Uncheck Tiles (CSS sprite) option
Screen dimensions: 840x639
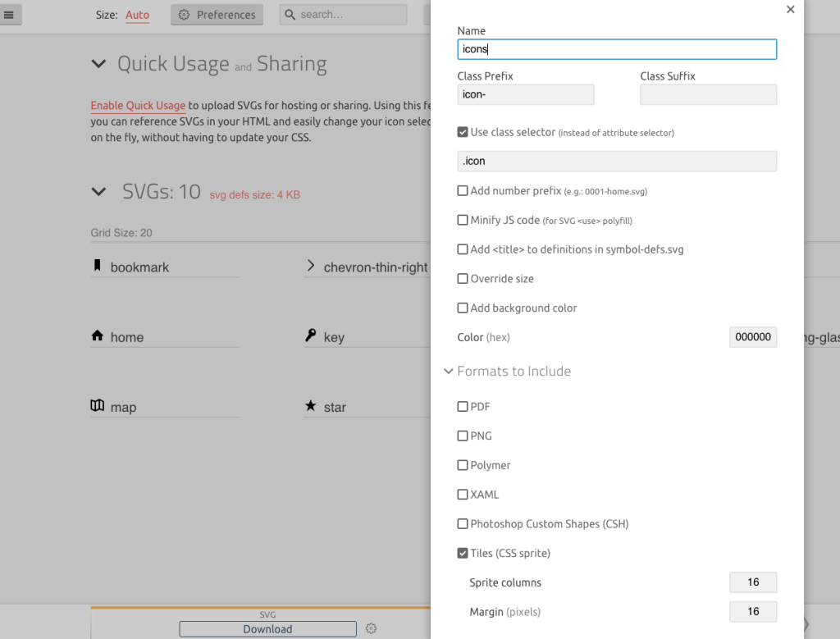click(463, 553)
